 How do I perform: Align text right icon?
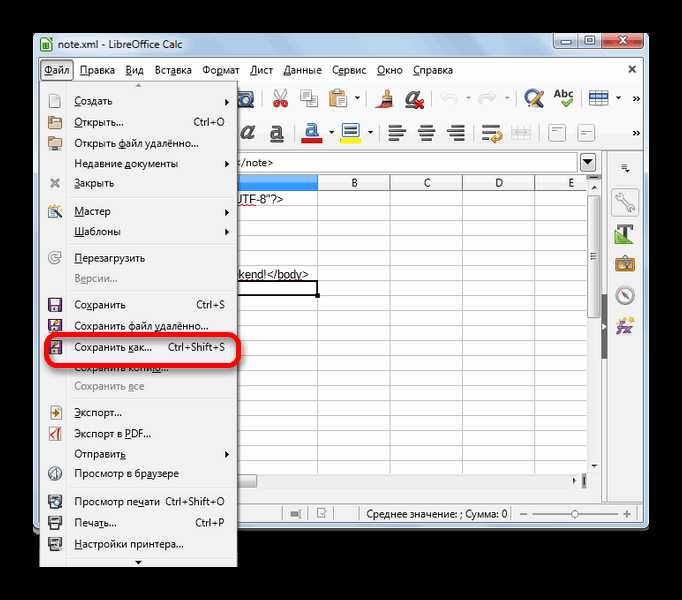[456, 133]
